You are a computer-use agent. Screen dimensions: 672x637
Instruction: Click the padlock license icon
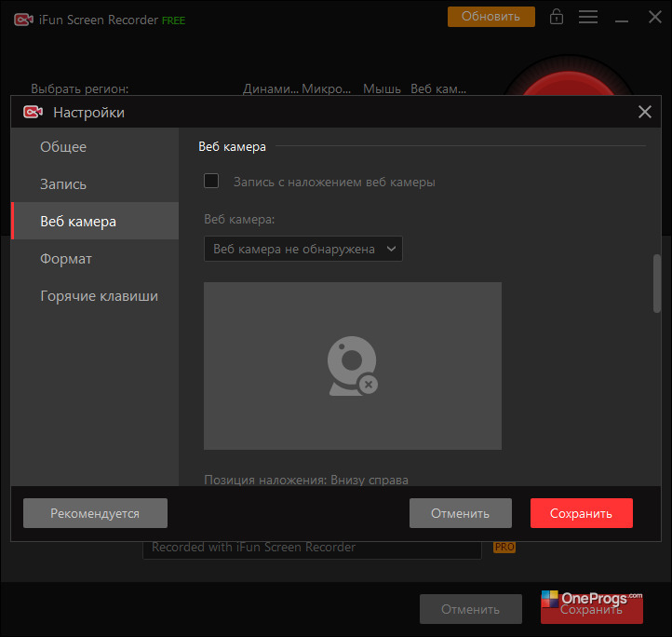pyautogui.click(x=557, y=17)
